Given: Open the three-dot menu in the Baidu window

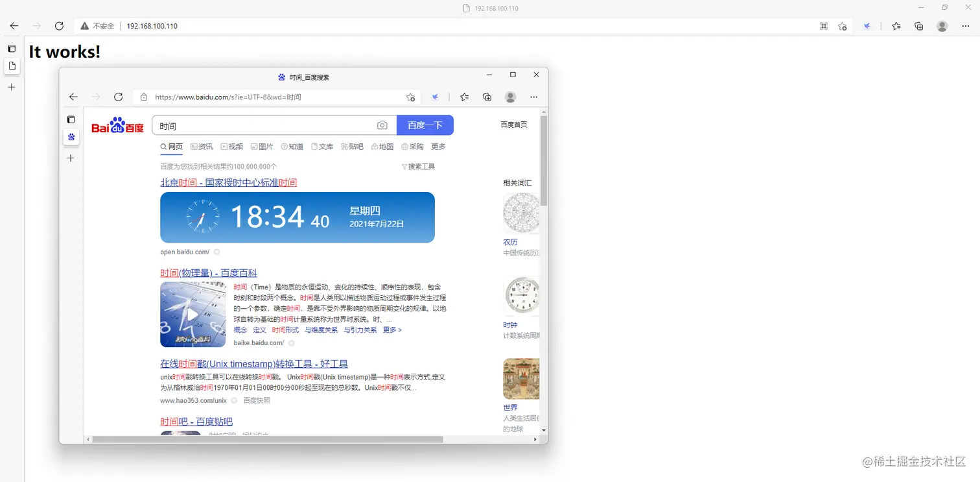Looking at the screenshot, I should point(533,97).
